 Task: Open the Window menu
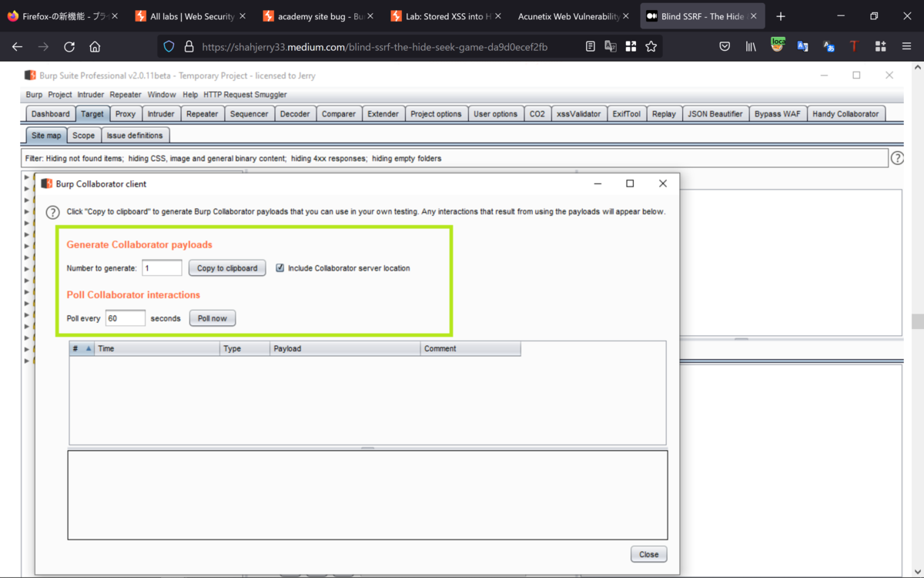click(162, 94)
